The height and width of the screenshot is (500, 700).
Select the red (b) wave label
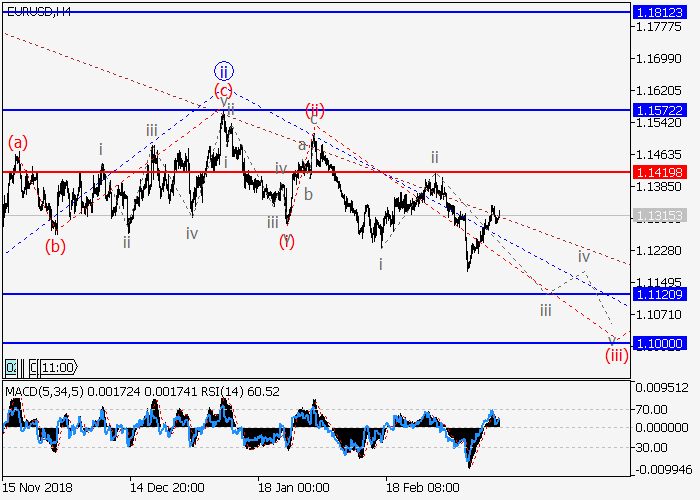point(55,247)
